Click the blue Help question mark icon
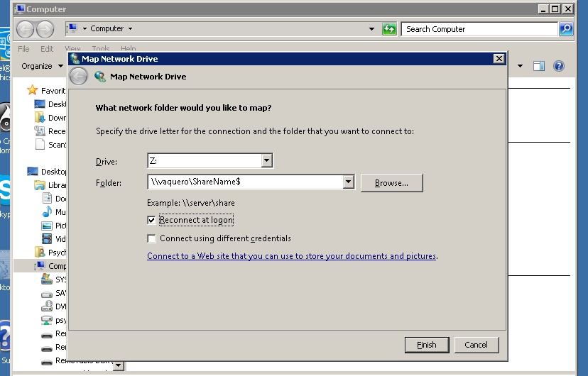 559,66
